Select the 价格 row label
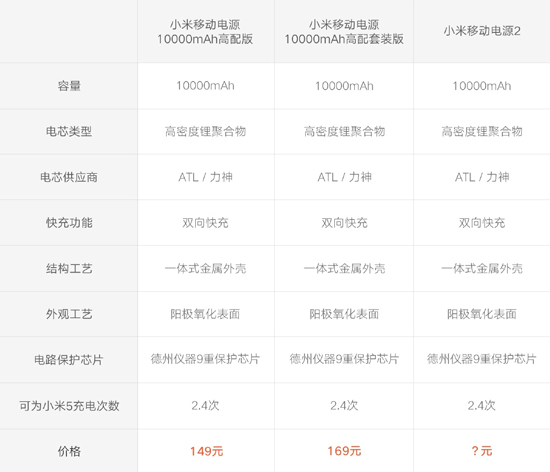Image resolution: width=550 pixels, height=472 pixels. pyautogui.click(x=69, y=451)
